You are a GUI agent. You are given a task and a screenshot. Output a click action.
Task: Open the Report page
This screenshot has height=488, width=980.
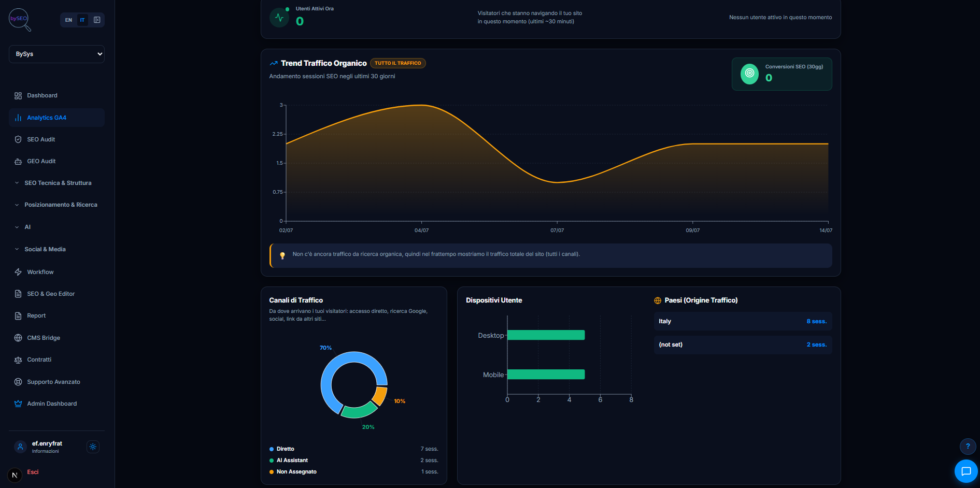pyautogui.click(x=56, y=315)
